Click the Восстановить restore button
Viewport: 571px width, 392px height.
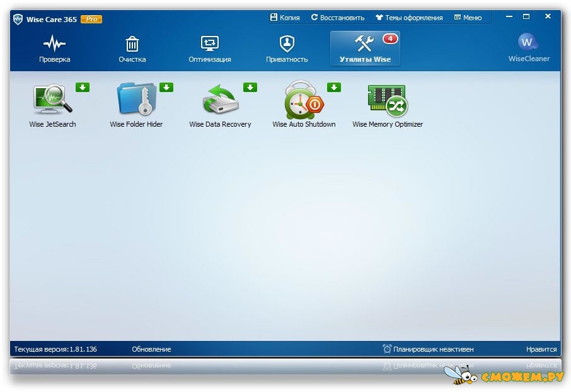coord(338,18)
